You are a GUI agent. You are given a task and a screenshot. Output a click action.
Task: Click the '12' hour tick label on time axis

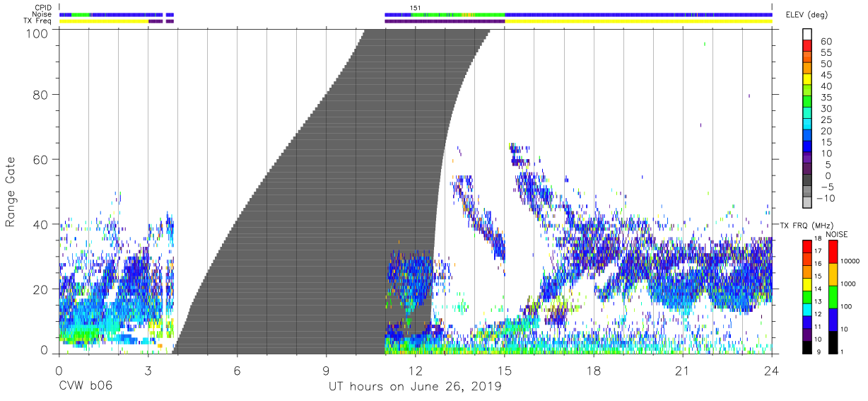coord(416,371)
